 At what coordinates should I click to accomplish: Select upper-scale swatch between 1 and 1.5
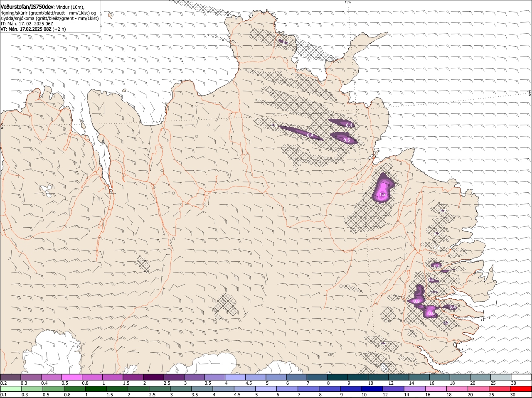(x=112, y=377)
